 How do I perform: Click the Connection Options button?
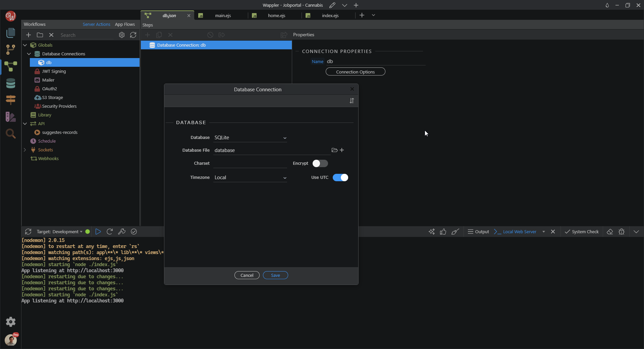pos(355,72)
